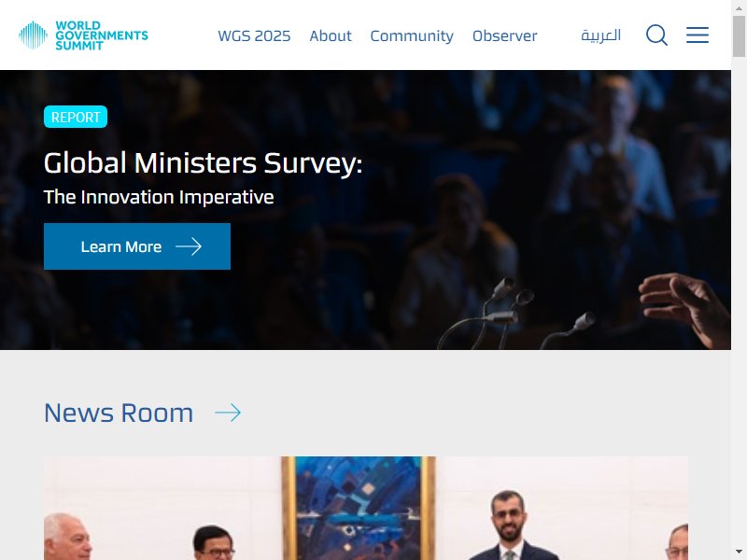Image resolution: width=747 pixels, height=560 pixels.
Task: Open the hamburger menu icon
Action: coord(697,35)
